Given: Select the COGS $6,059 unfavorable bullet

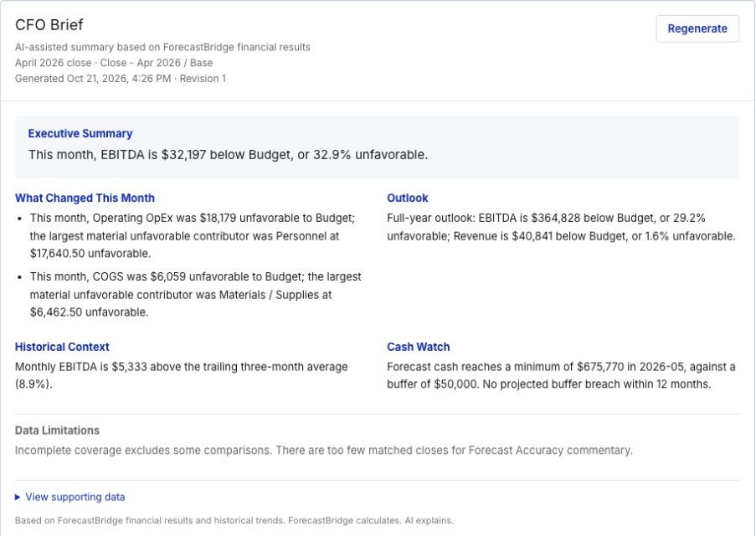Looking at the screenshot, I should coord(196,294).
